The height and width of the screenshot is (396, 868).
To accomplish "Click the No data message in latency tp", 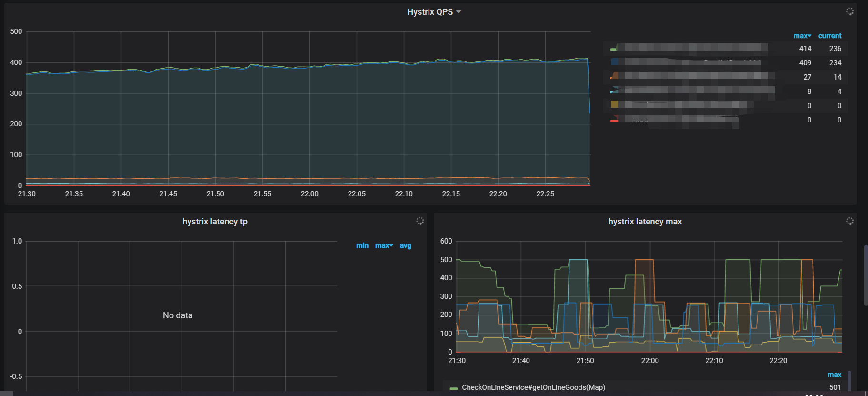I will (x=178, y=315).
